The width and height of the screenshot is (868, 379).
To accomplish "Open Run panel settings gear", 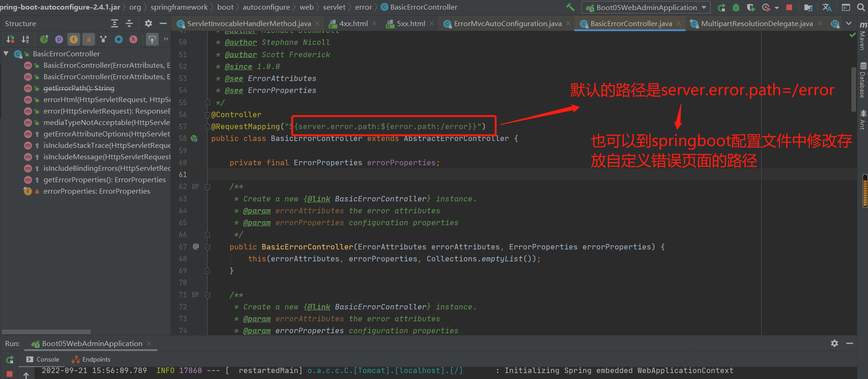I will 835,343.
